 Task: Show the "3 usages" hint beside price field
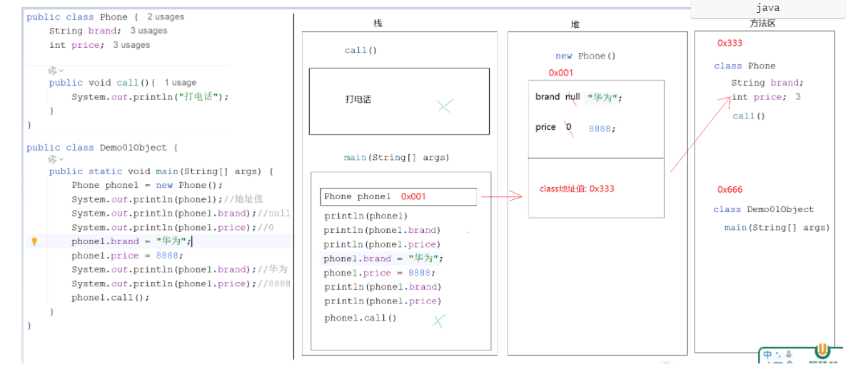[131, 45]
